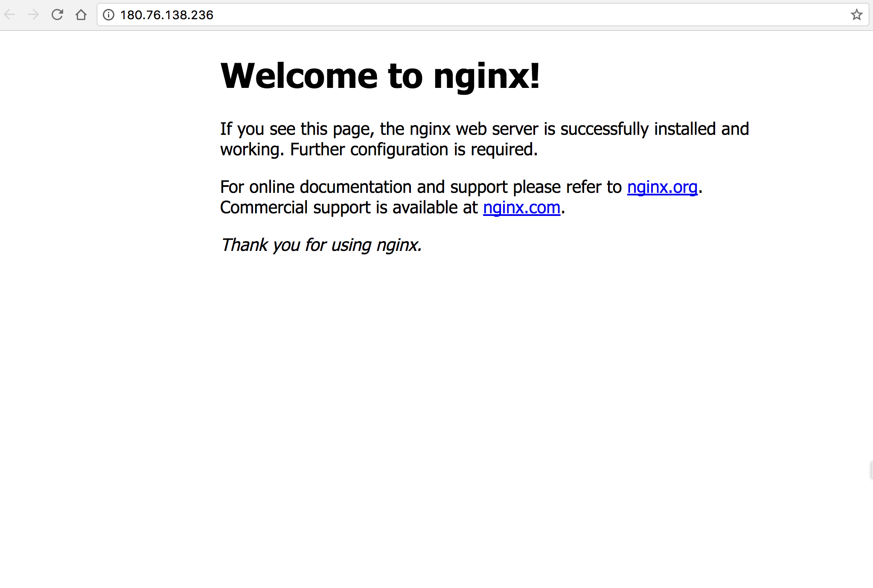Bookmark this page with the star icon

click(856, 15)
